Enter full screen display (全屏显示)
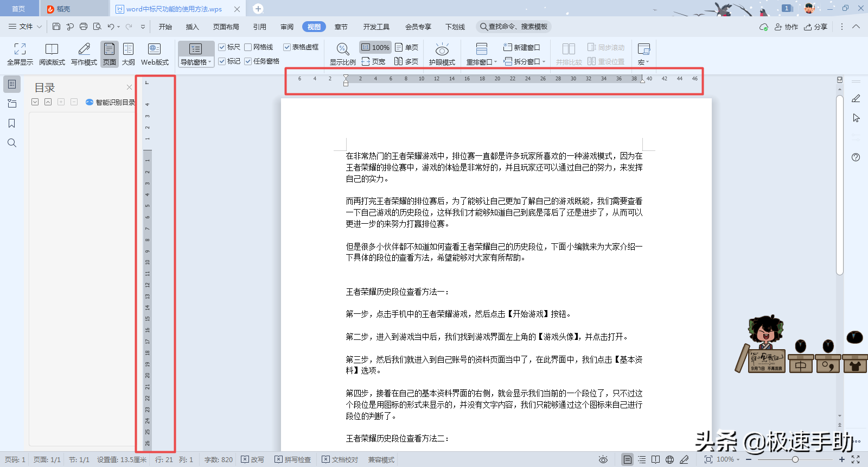868x467 pixels. coord(20,54)
